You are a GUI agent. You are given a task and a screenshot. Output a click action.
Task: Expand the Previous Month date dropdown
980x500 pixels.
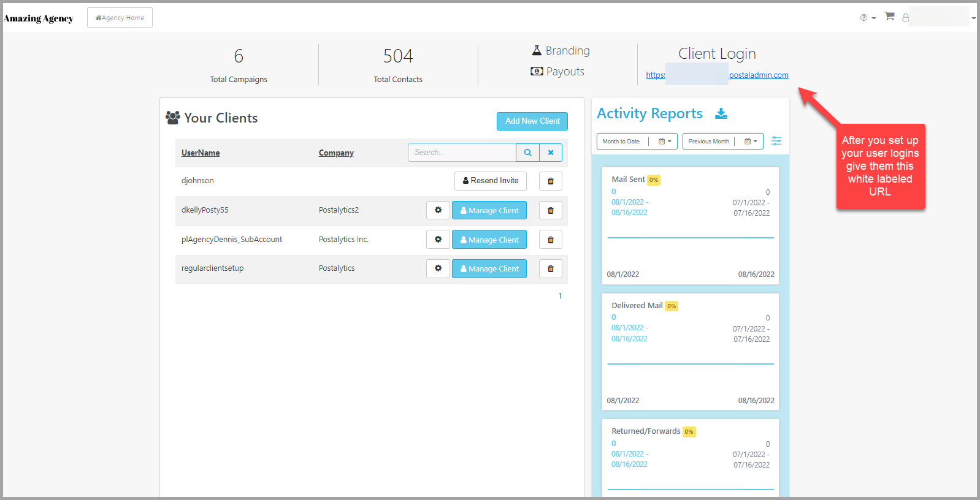click(x=723, y=142)
